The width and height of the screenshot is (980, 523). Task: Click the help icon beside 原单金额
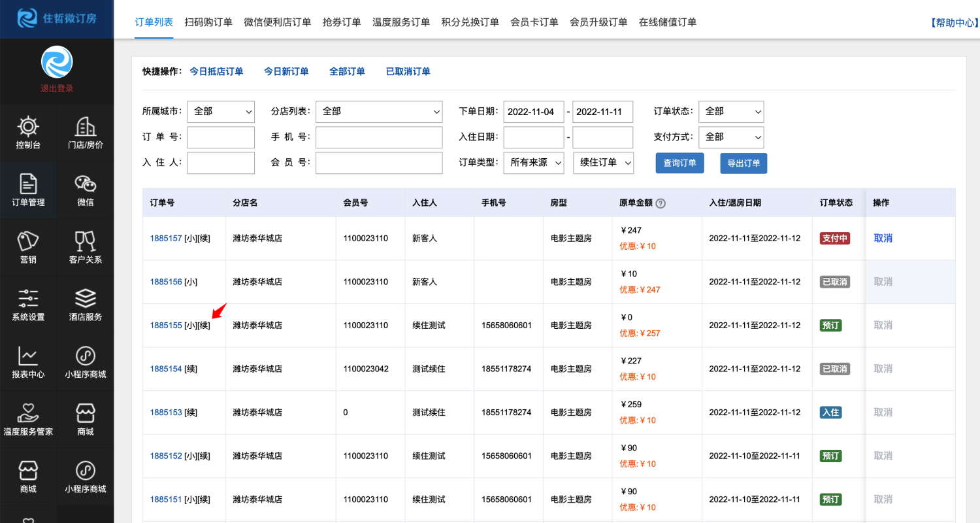(x=661, y=203)
